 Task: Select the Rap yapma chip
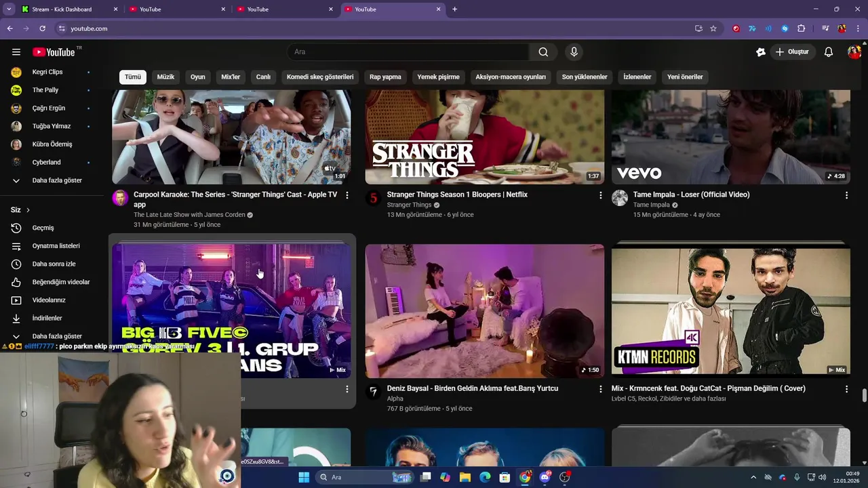385,77
